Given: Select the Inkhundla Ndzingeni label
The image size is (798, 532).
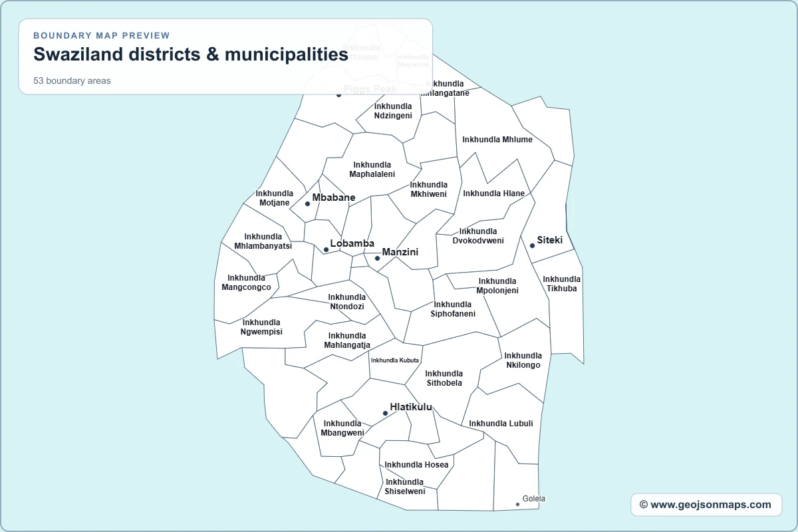Looking at the screenshot, I should click(393, 111).
